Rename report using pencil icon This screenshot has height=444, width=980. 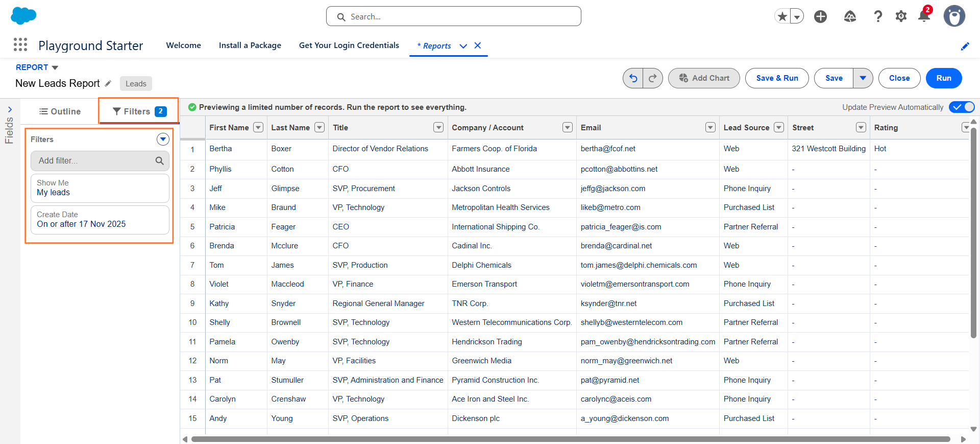coord(108,83)
